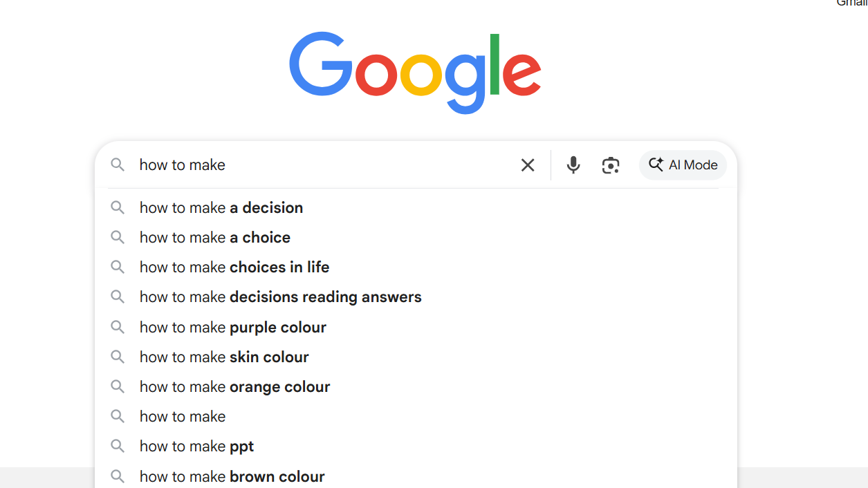Click inside the search input field
Image resolution: width=868 pixels, height=488 pixels.
[x=311, y=165]
